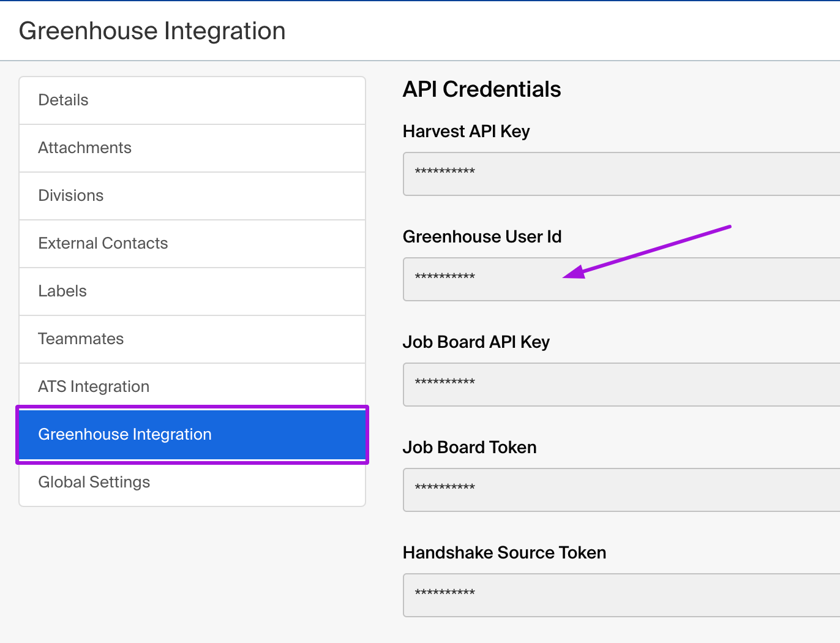Select ATS Integration in sidebar

pos(192,386)
